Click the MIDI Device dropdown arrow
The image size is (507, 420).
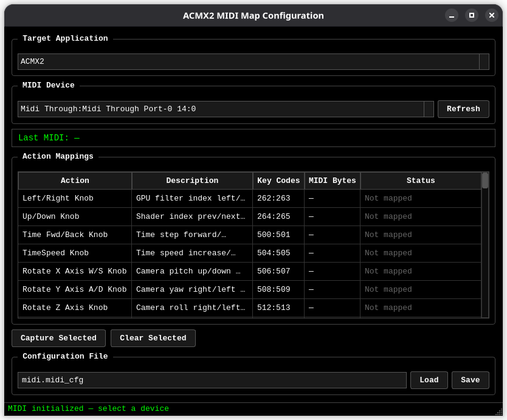(429, 109)
